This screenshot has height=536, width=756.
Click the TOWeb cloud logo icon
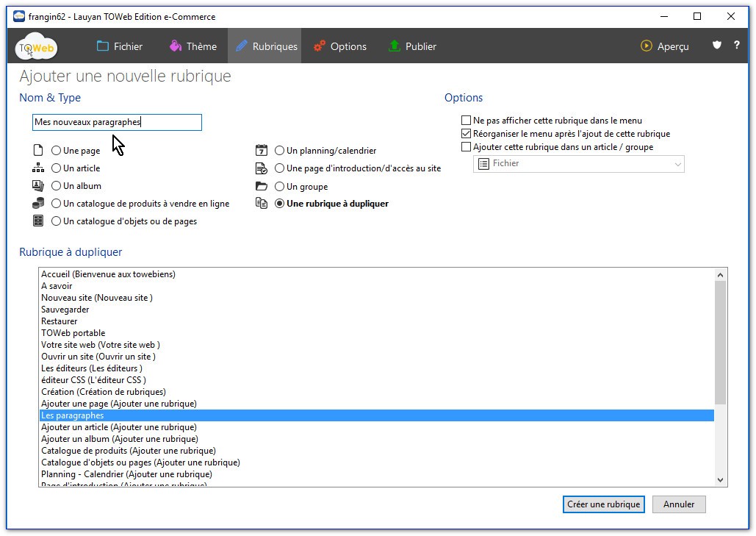(x=36, y=47)
